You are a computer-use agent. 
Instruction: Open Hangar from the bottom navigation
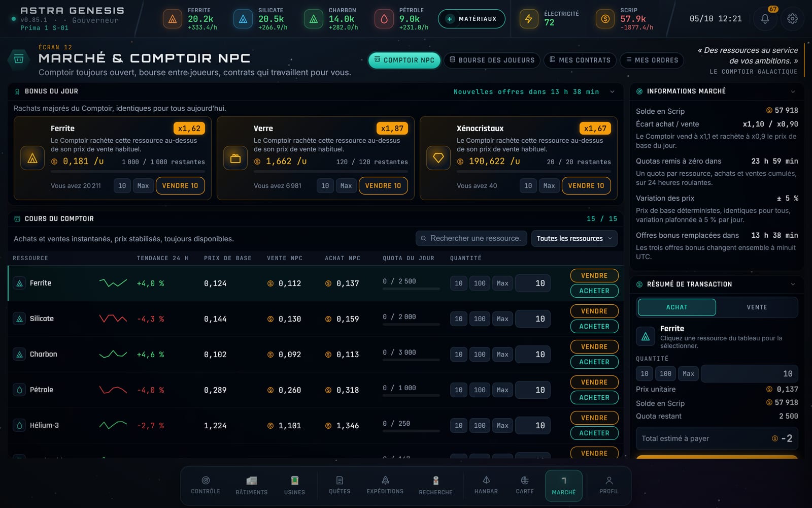point(486,486)
